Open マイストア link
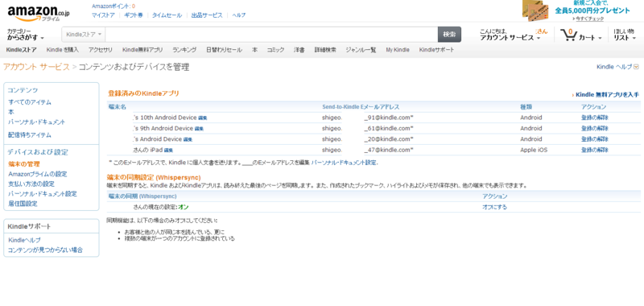The height and width of the screenshot is (306, 644). [x=103, y=15]
